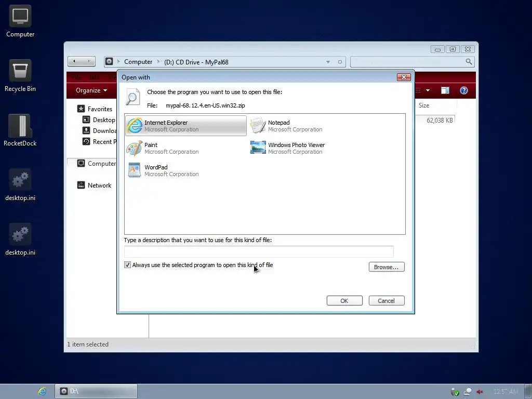Click the expander arrow after Computer breadcrumb
The image size is (532, 399).
158,62
